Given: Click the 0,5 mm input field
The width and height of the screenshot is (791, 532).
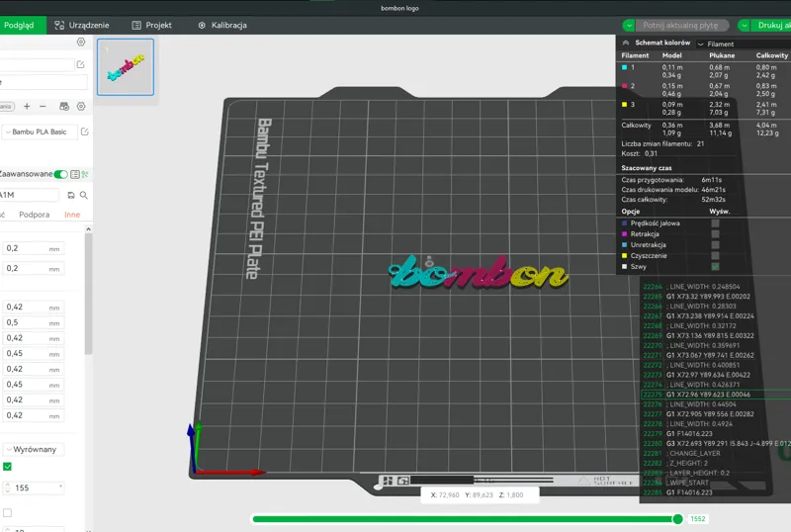Looking at the screenshot, I should tap(34, 322).
